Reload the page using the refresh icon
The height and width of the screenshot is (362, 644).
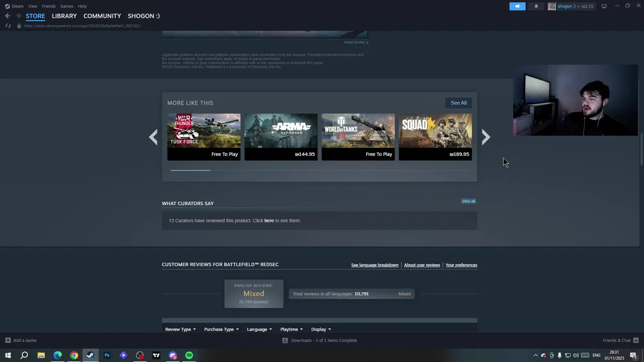8,26
